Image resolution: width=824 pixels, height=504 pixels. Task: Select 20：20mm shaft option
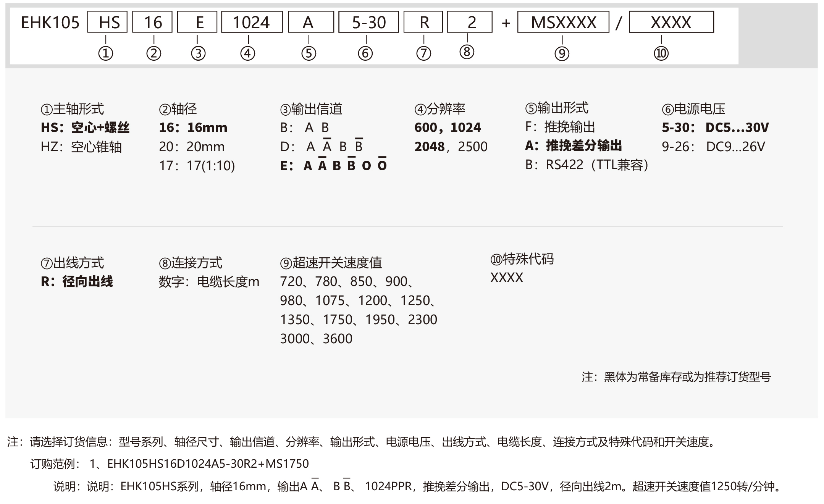192,147
